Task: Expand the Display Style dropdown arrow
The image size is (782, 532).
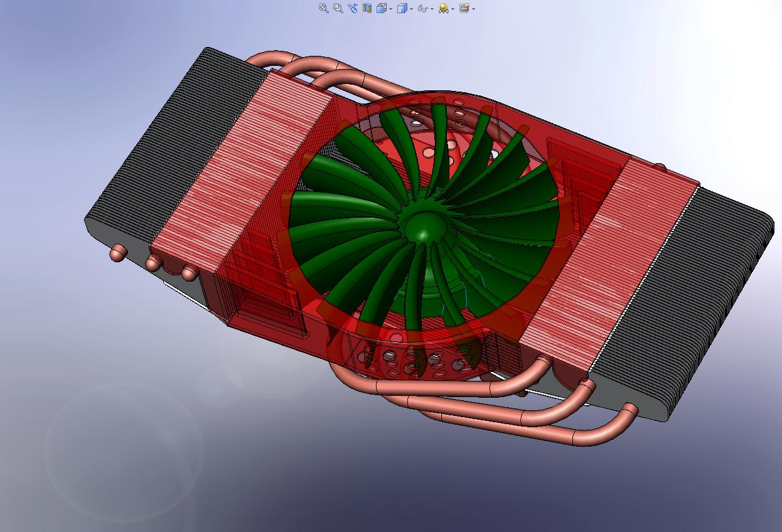Action: click(411, 9)
